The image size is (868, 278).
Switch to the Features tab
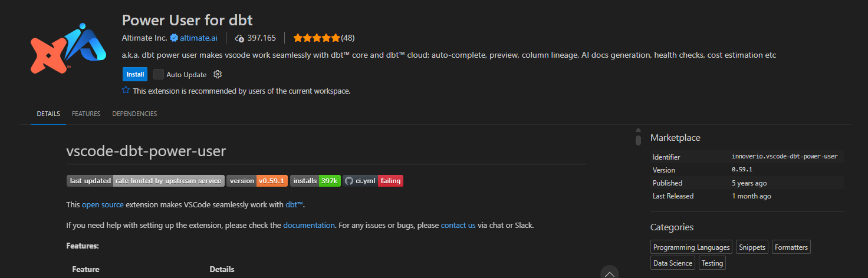(86, 114)
